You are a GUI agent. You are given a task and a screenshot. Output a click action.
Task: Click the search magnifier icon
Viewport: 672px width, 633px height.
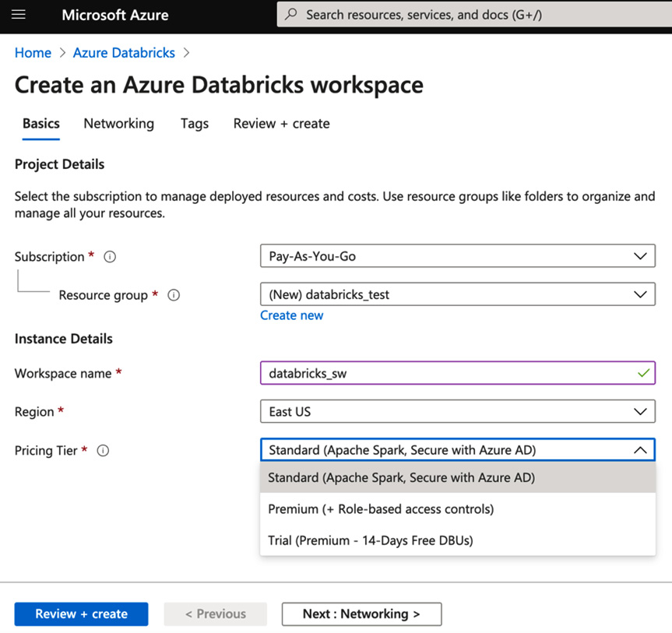click(291, 14)
